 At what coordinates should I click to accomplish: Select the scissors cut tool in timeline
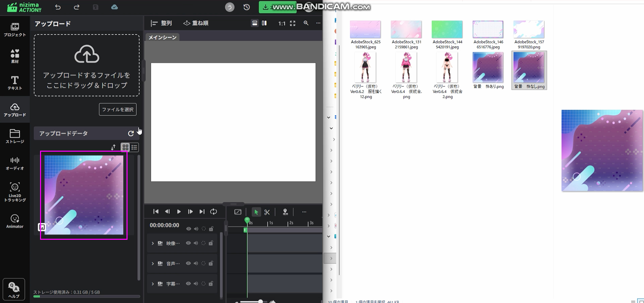tap(267, 212)
